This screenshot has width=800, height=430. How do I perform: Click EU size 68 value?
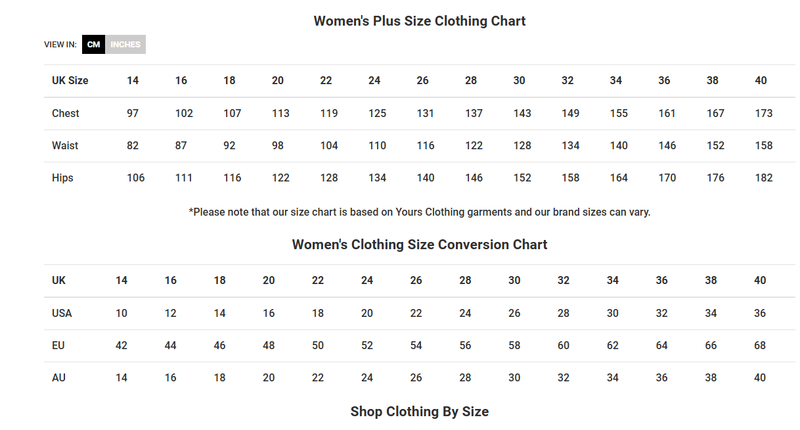click(760, 345)
